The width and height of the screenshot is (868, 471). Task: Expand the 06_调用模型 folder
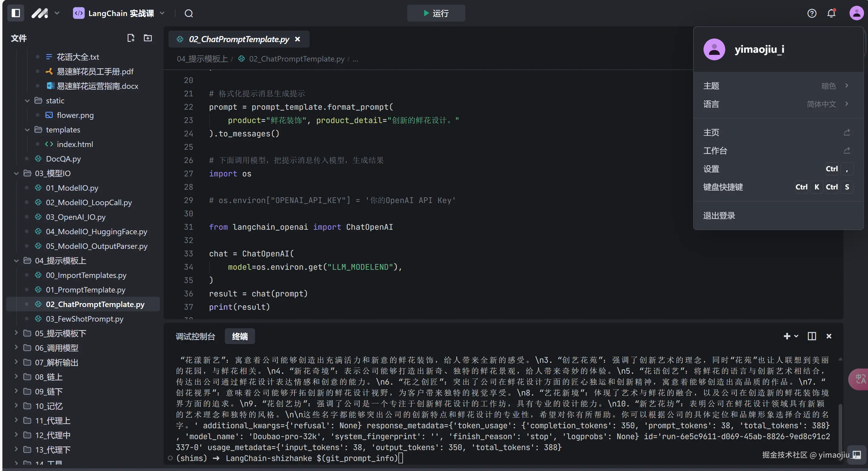click(x=16, y=347)
